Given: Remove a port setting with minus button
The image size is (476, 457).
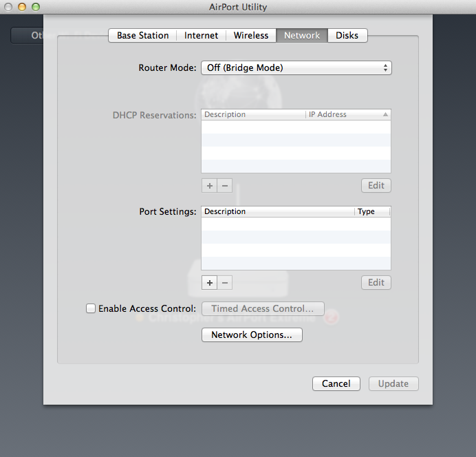Looking at the screenshot, I should point(225,283).
